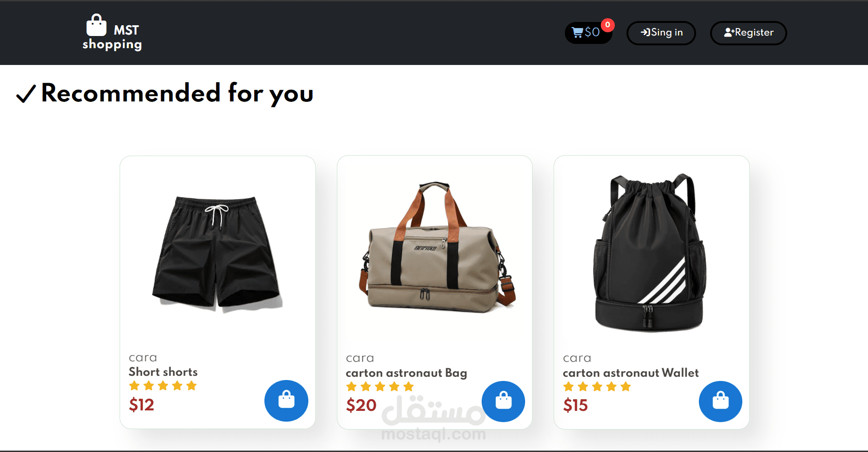Click the $15 price on Wallet card
The image size is (868, 452).
[575, 405]
